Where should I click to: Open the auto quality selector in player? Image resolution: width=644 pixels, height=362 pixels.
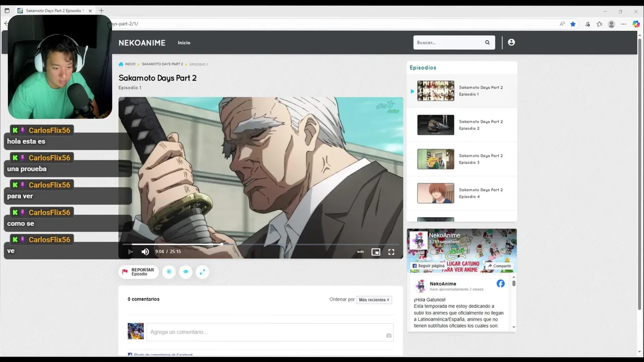tap(360, 252)
